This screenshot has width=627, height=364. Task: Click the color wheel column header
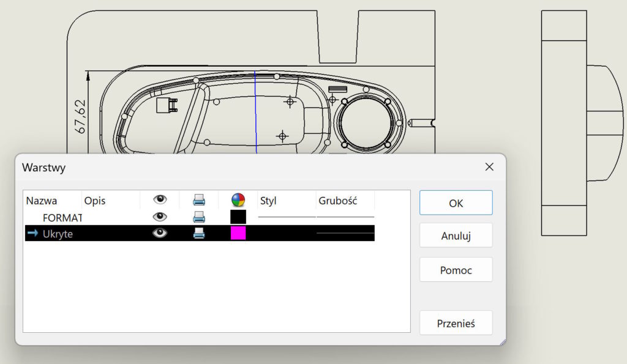[x=238, y=199]
